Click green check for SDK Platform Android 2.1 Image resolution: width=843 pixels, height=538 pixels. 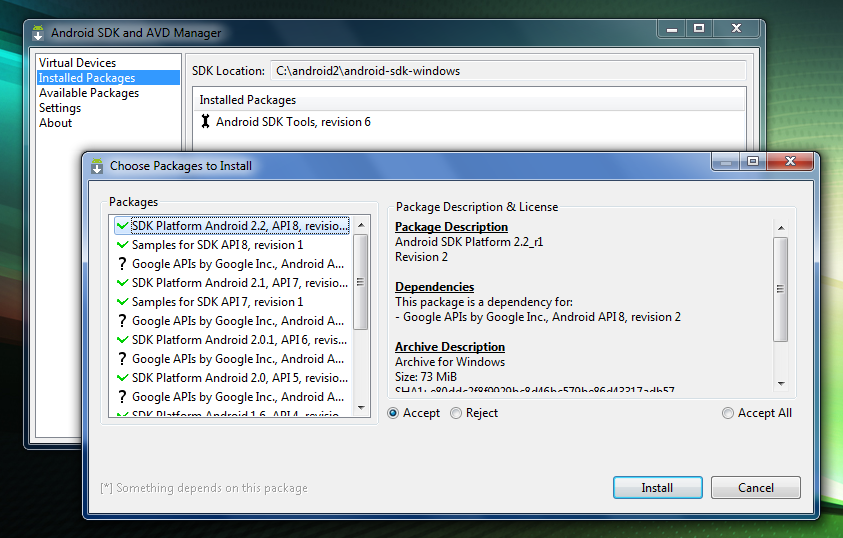(x=123, y=283)
